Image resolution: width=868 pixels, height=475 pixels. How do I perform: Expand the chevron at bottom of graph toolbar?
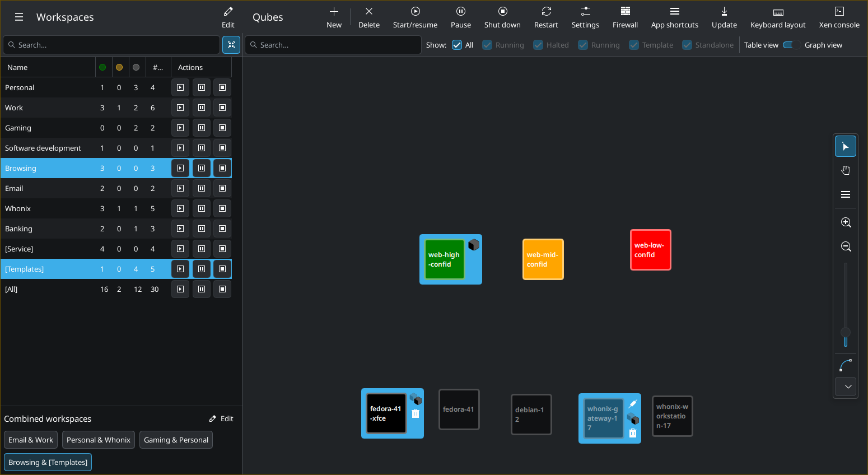pos(846,386)
